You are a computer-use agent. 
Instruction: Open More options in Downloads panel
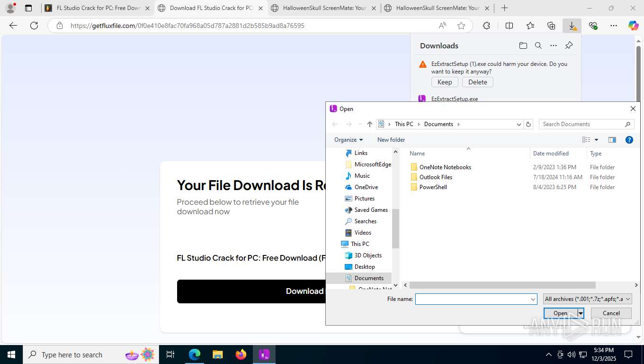click(x=554, y=45)
